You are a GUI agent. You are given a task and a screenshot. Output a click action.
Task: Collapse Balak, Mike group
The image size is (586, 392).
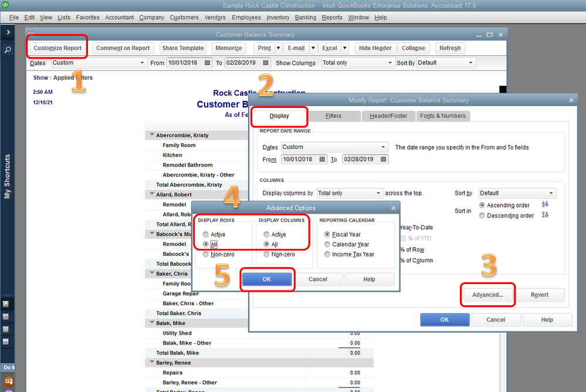(x=152, y=322)
